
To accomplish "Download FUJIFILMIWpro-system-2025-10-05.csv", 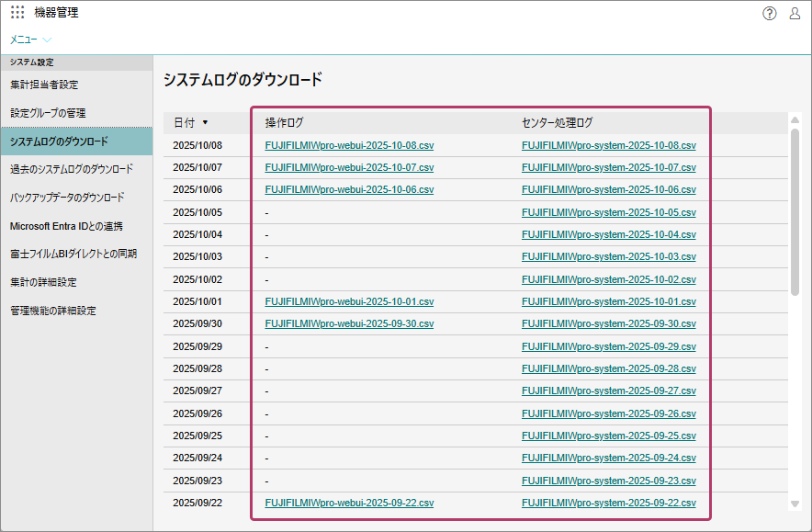I will tap(608, 212).
